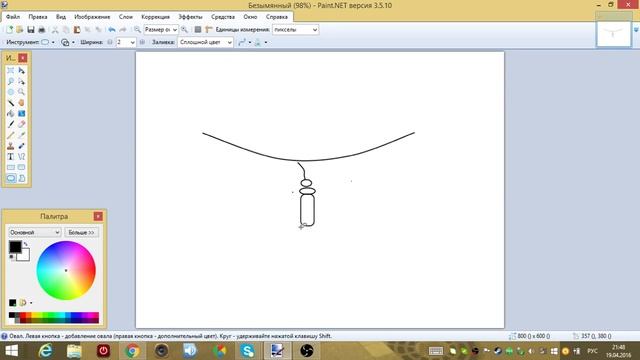Screen dimensions: 640x360
Task: Toggle the rulers icon
Action: point(209,29)
